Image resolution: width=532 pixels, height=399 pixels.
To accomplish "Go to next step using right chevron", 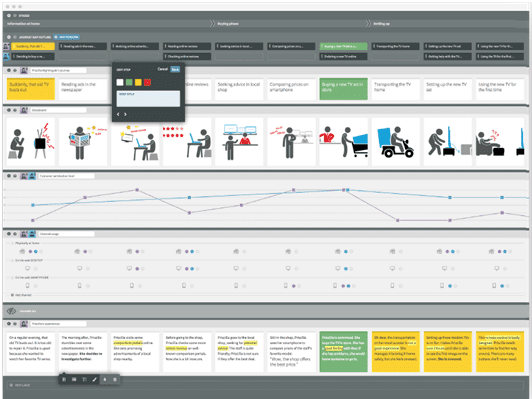I will click(x=125, y=114).
